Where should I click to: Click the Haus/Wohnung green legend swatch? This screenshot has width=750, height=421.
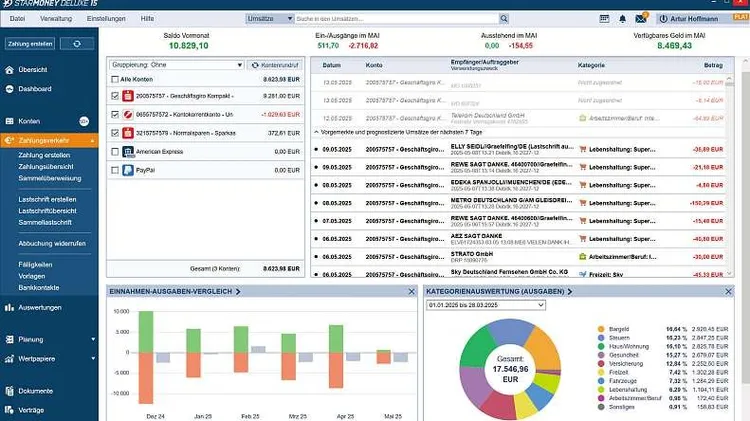pos(601,346)
